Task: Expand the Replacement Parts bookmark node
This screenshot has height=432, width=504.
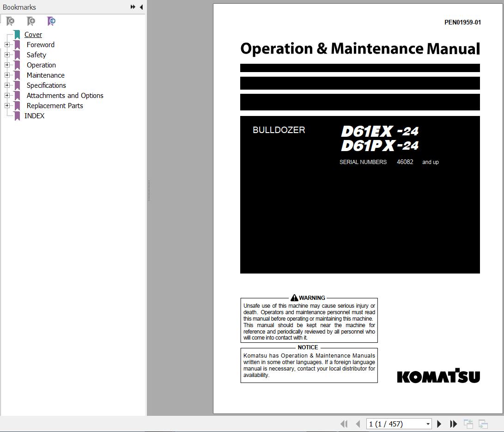Action: pos(7,106)
